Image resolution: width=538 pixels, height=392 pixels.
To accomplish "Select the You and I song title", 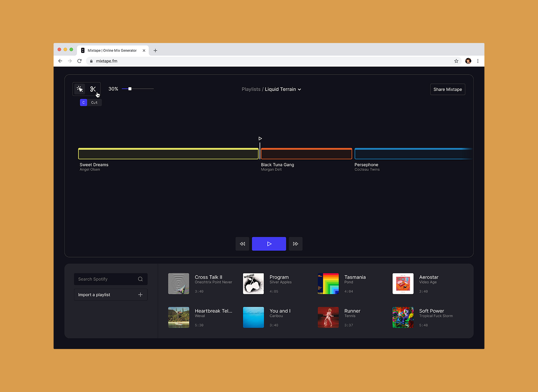I will pos(280,311).
